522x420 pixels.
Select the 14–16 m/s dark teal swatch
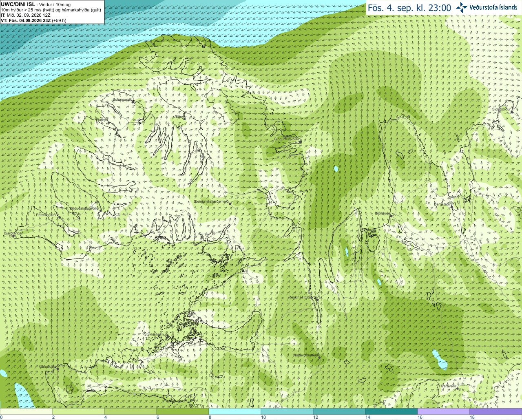(x=391, y=412)
